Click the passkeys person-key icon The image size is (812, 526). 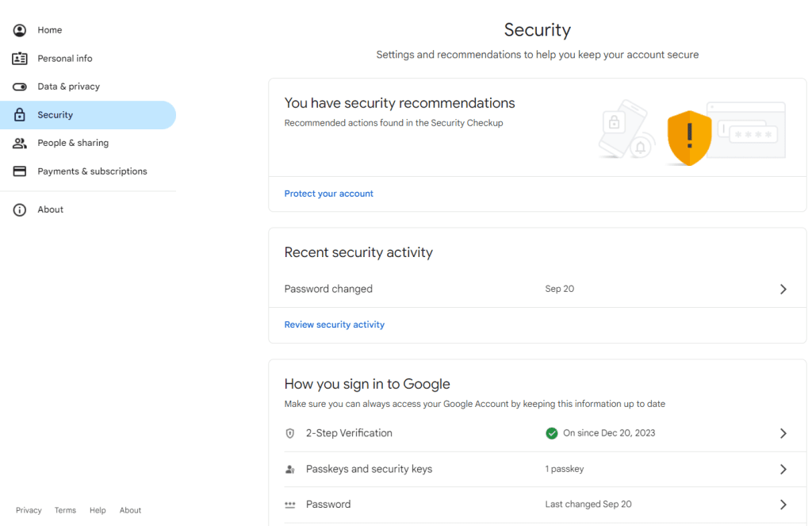(x=290, y=470)
